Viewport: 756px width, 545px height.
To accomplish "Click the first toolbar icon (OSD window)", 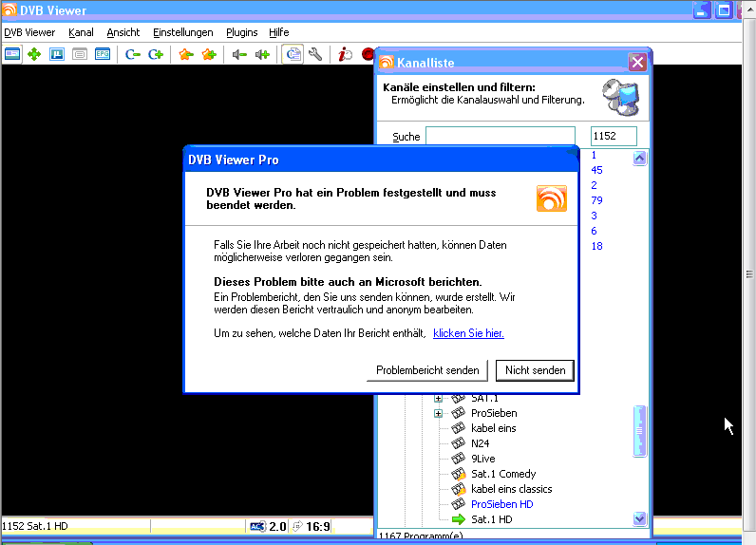I will click(12, 54).
